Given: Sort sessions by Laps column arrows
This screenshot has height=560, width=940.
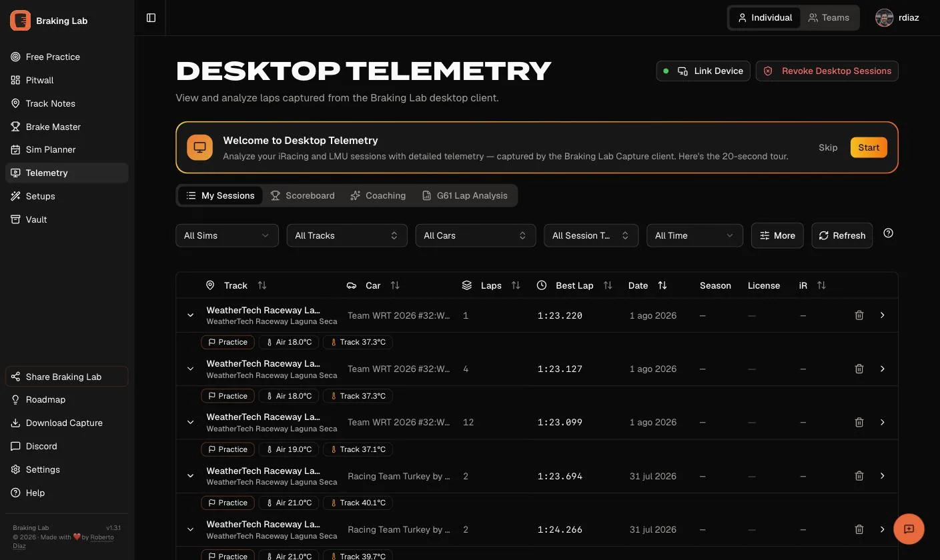Looking at the screenshot, I should click(x=516, y=285).
